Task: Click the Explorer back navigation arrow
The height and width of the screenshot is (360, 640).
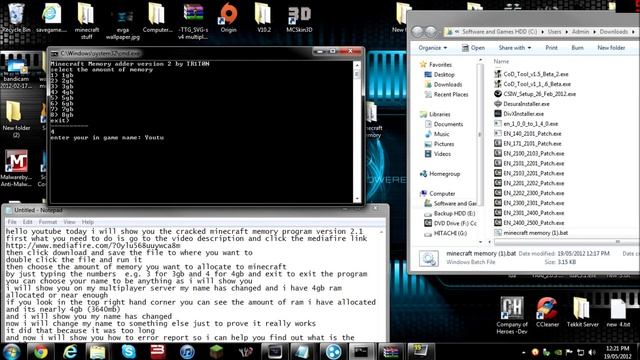Action: click(x=417, y=31)
